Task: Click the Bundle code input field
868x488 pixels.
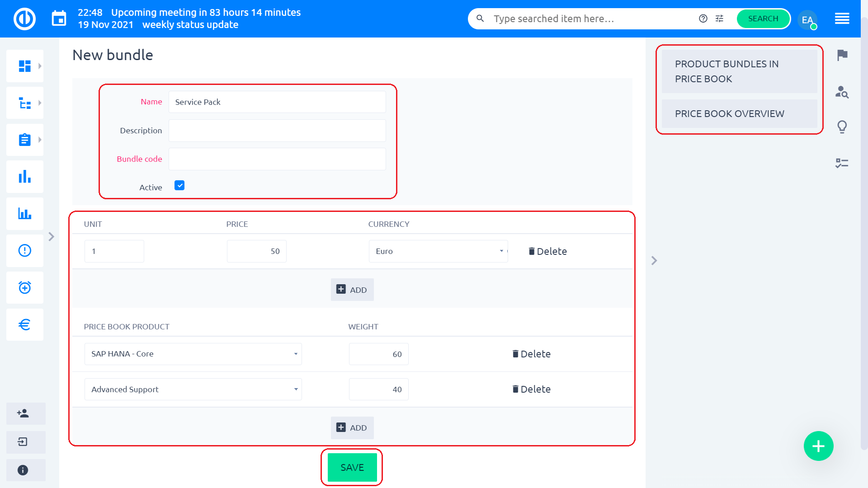Action: [277, 159]
